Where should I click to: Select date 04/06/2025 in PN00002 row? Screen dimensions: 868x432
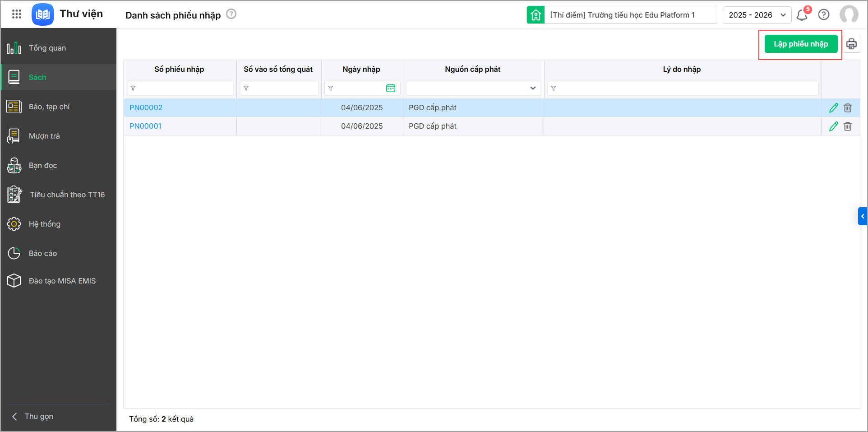coord(362,108)
